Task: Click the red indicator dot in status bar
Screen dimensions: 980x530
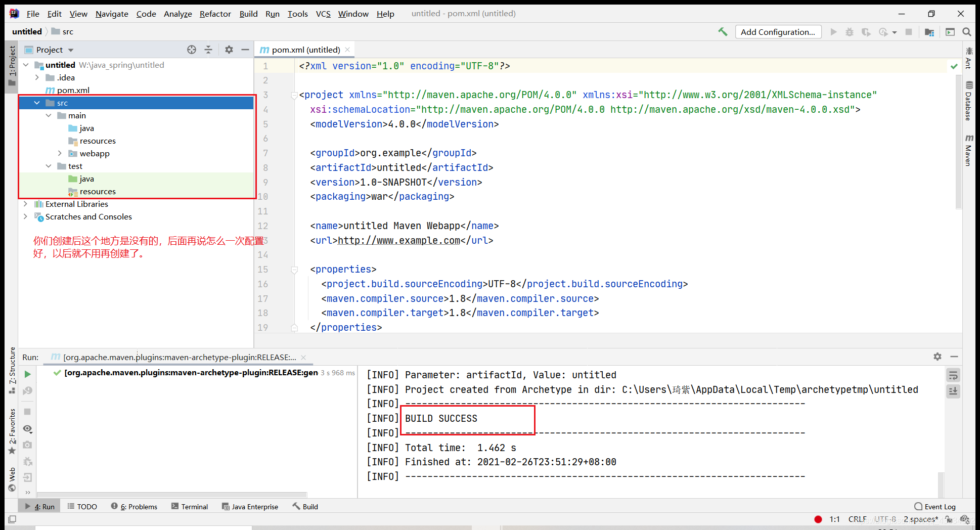Action: click(818, 519)
